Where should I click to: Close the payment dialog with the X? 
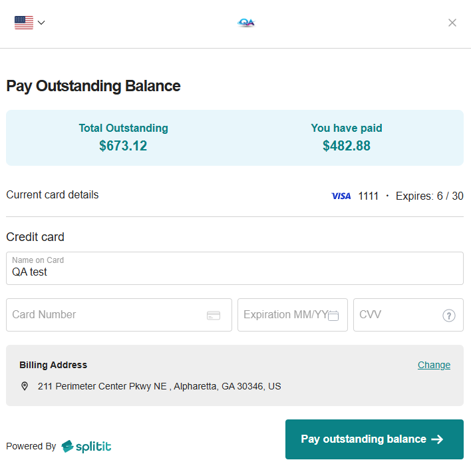[x=452, y=23]
